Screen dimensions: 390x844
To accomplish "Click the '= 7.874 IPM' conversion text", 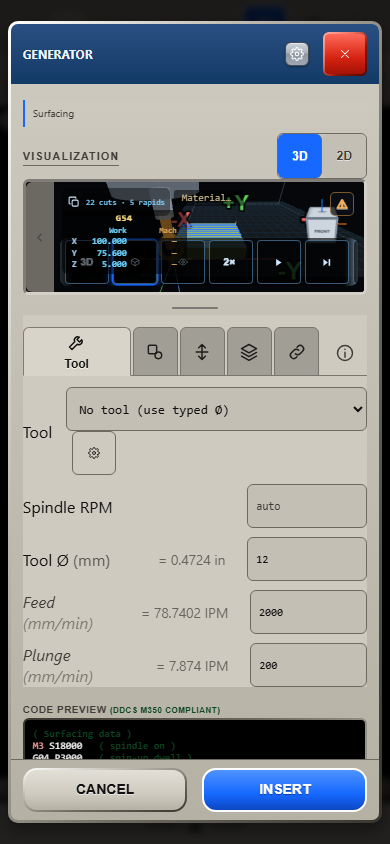I will pos(192,666).
